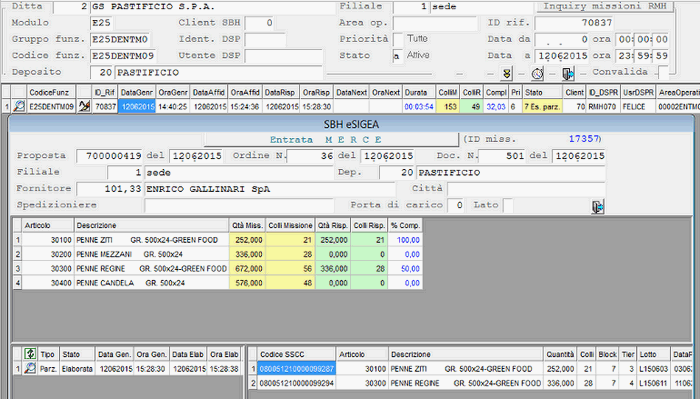
Task: Click the Ident. DSP field
Action: point(265,39)
